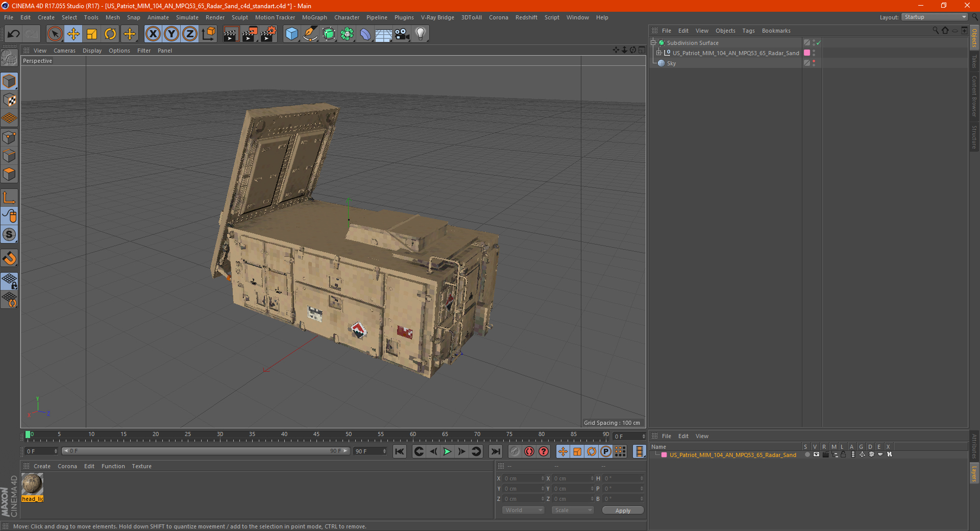Screen dimensions: 980x531
Task: Toggle autokeying record button
Action: coord(529,451)
